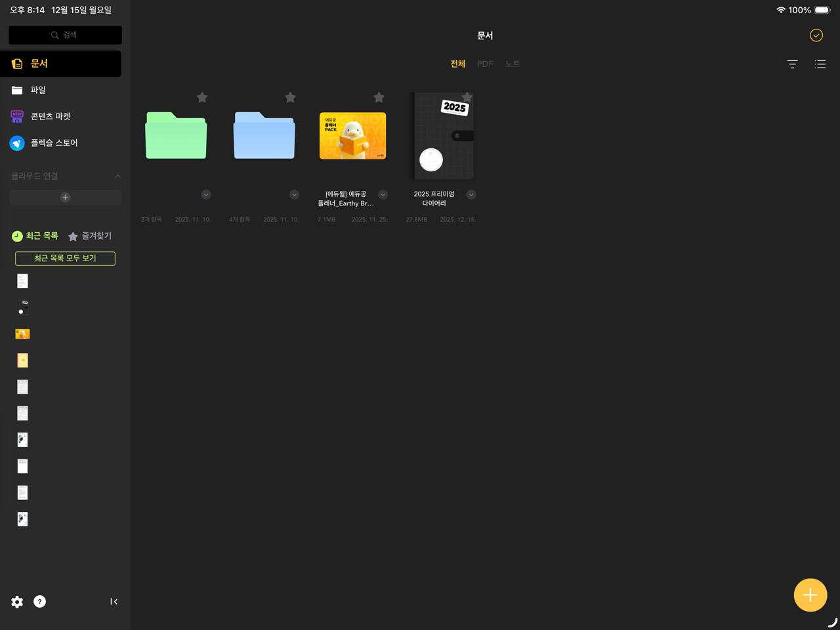Open the Content Market sidebar item
This screenshot has width=840, height=630.
(x=50, y=116)
